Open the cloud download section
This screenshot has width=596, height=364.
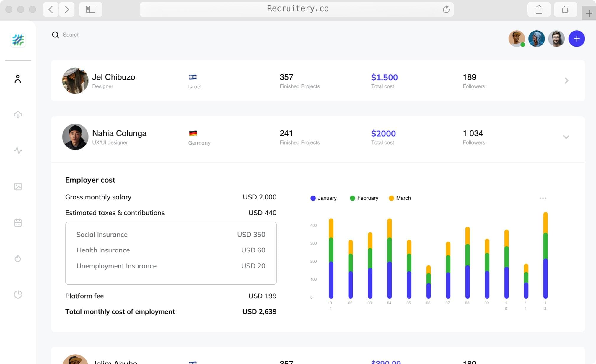coord(18,115)
